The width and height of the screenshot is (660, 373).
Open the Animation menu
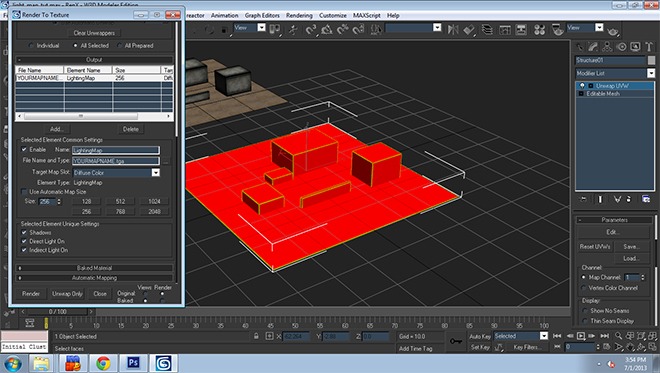point(224,16)
